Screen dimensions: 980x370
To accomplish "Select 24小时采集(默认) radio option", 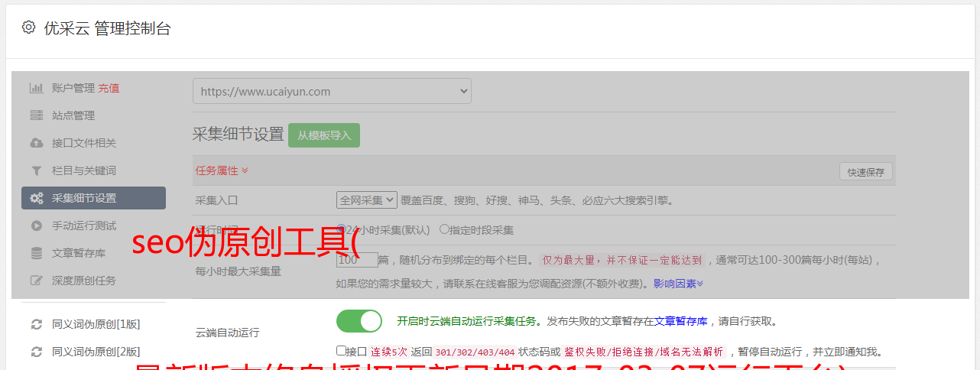I will coord(342,229).
